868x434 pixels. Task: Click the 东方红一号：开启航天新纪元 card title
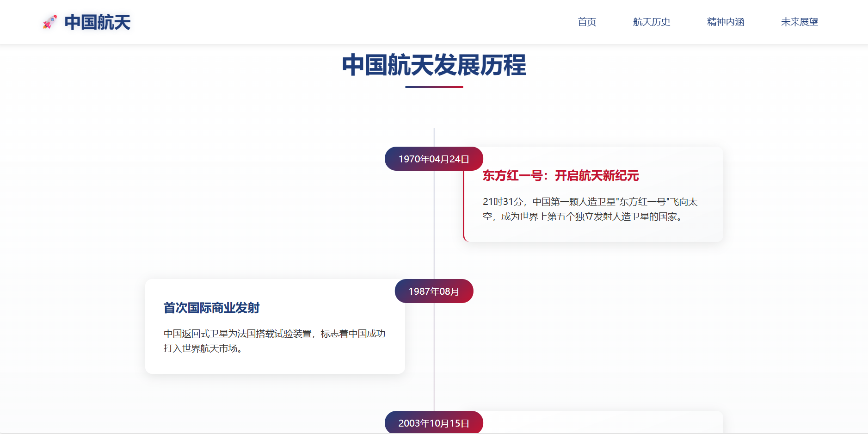[560, 176]
